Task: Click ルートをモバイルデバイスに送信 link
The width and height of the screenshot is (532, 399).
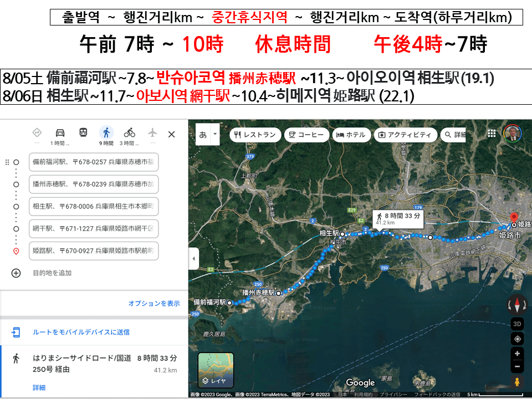Action: (x=81, y=332)
